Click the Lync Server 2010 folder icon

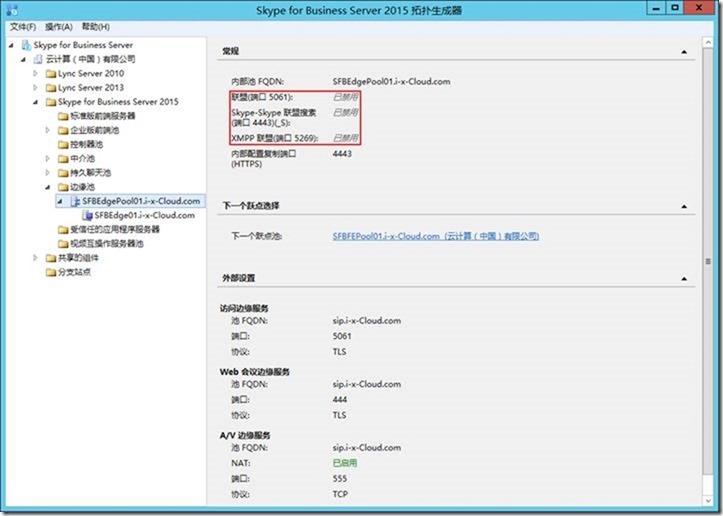coord(51,74)
